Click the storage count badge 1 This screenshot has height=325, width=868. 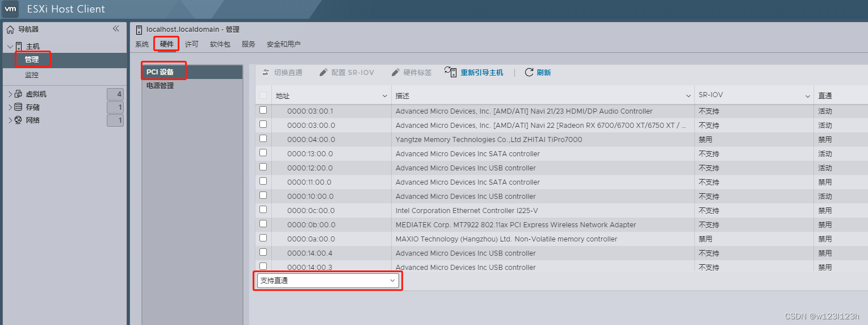115,107
